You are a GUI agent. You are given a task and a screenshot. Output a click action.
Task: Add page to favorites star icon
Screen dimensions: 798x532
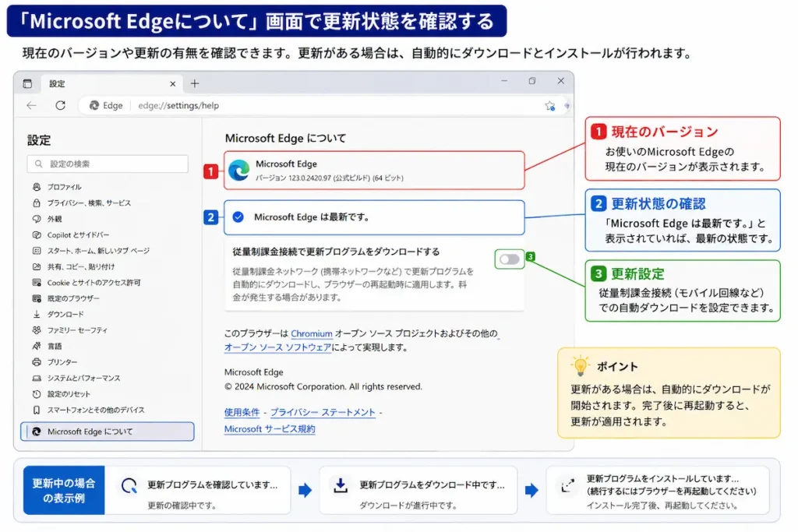[x=550, y=106]
